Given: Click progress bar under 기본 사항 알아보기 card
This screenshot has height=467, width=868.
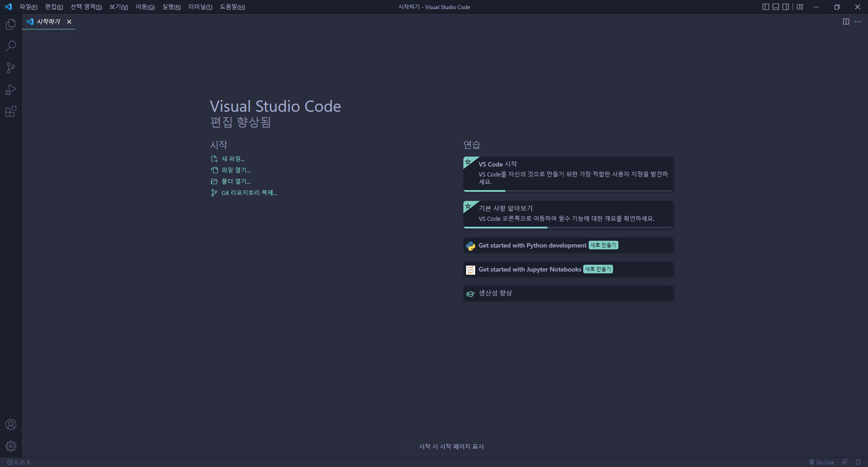Looking at the screenshot, I should (x=568, y=227).
